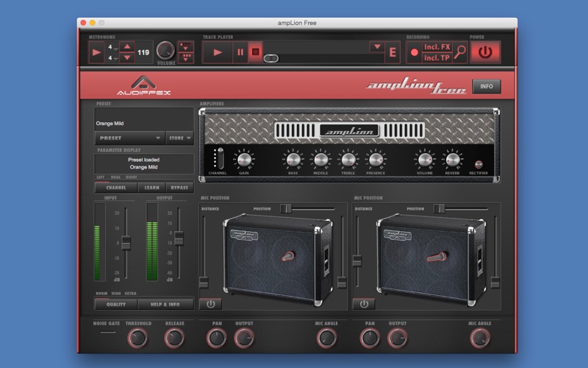The width and height of the screenshot is (588, 368).
Task: Click the QUALITY button
Action: click(116, 304)
